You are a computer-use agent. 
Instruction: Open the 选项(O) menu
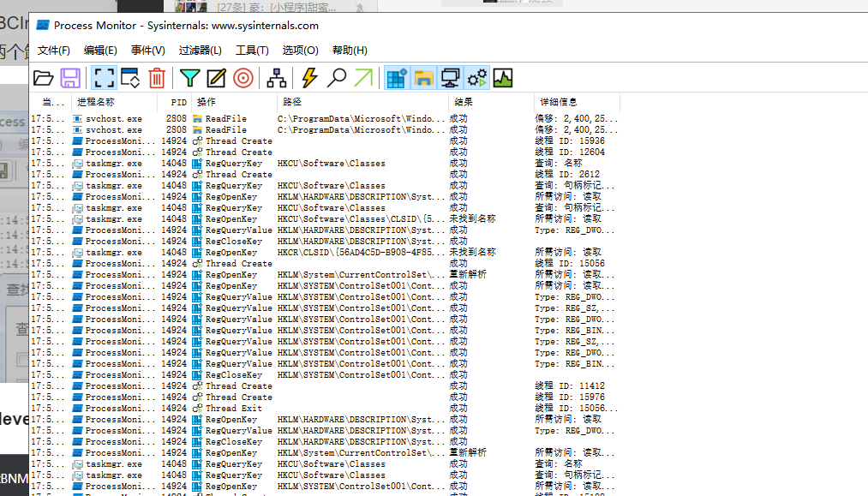[x=300, y=51]
